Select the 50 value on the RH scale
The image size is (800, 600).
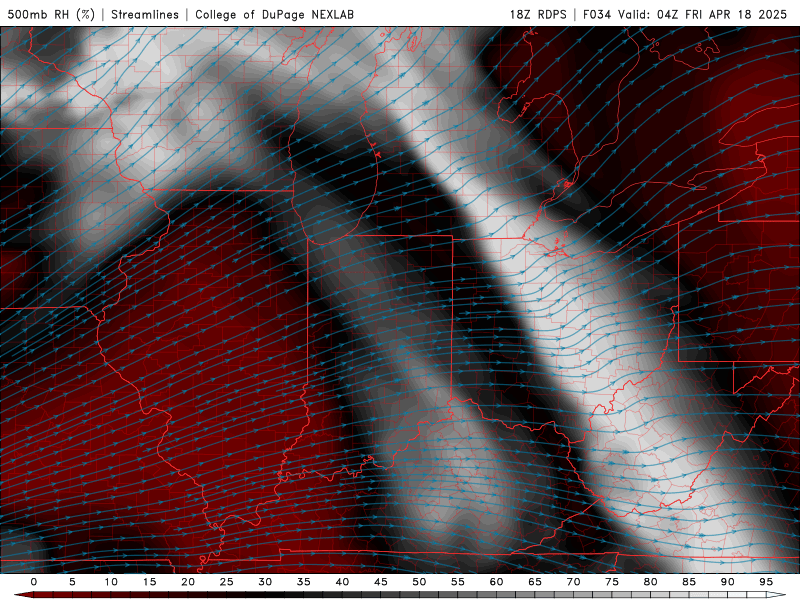(x=419, y=582)
